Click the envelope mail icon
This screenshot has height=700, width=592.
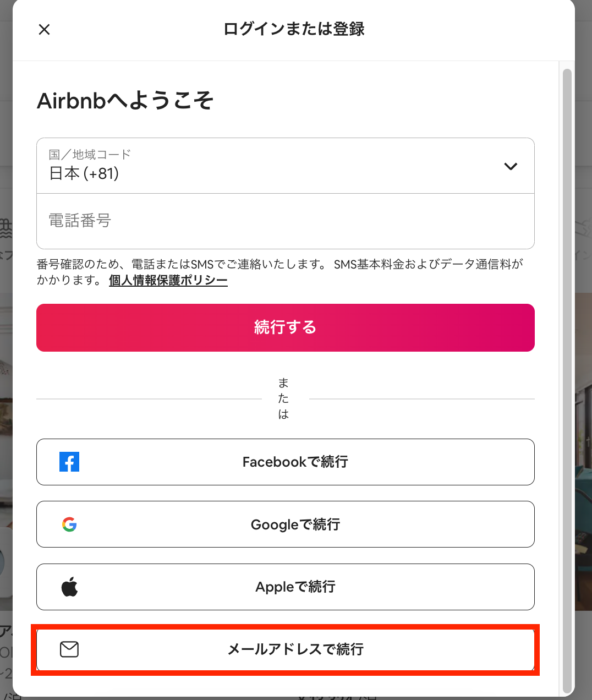(x=69, y=649)
